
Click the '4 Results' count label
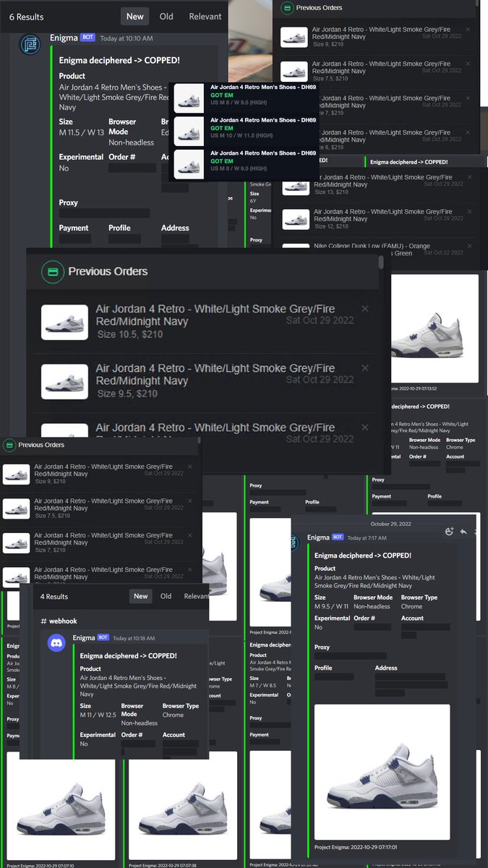point(54,597)
